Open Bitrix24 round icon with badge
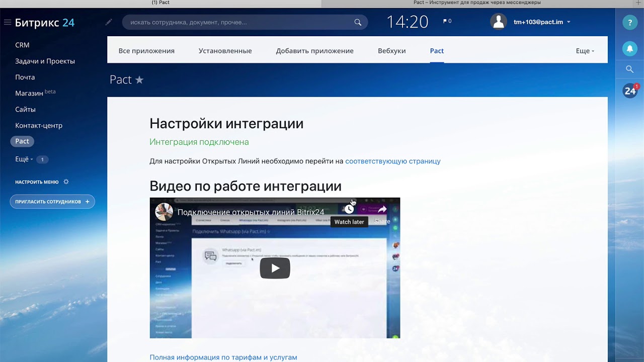 click(x=630, y=91)
